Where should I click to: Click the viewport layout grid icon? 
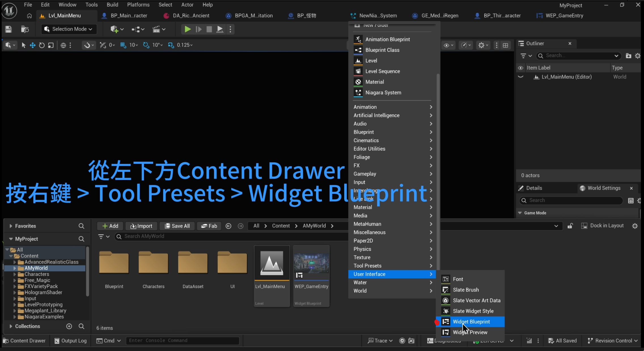tap(505, 45)
